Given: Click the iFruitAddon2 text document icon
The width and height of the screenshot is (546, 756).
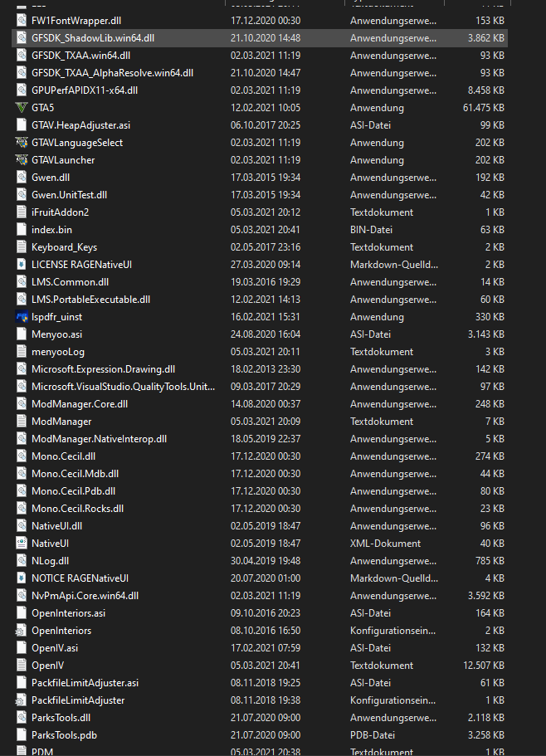Looking at the screenshot, I should [22, 212].
